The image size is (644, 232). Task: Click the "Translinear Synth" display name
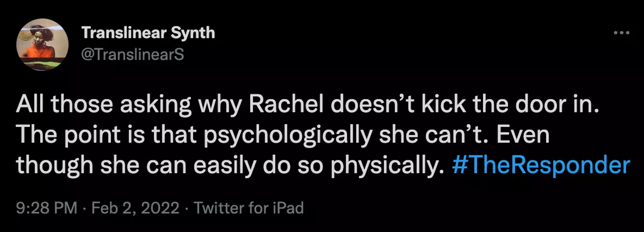148,33
